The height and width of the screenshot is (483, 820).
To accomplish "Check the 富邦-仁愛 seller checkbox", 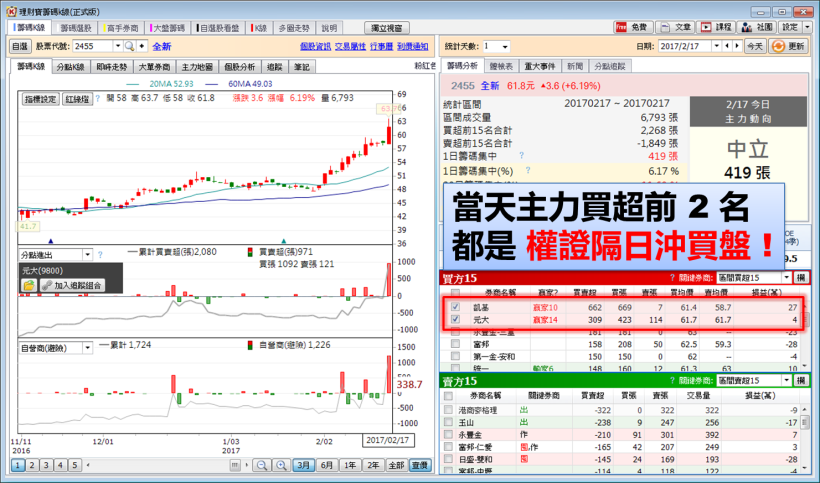I will [x=448, y=446].
